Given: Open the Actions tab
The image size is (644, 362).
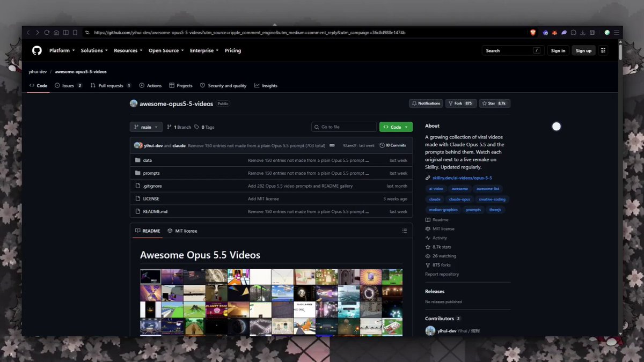Looking at the screenshot, I should point(150,86).
